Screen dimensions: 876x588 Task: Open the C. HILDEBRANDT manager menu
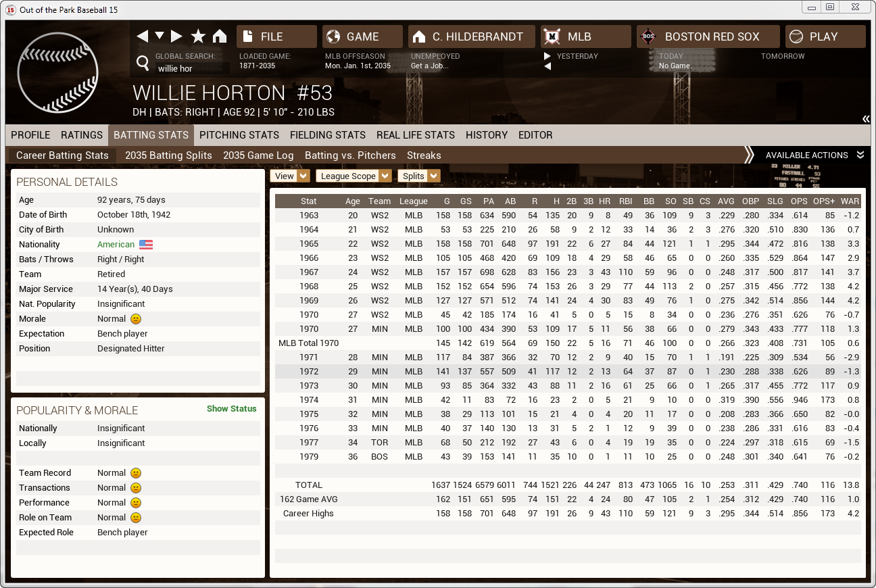pos(472,36)
